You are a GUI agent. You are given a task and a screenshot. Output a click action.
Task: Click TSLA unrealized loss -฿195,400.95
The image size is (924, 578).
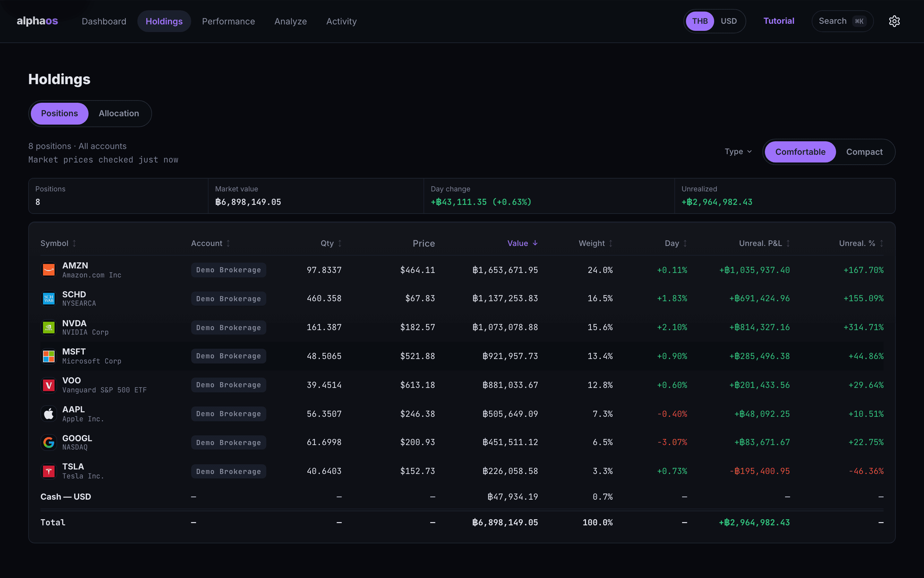tap(759, 471)
